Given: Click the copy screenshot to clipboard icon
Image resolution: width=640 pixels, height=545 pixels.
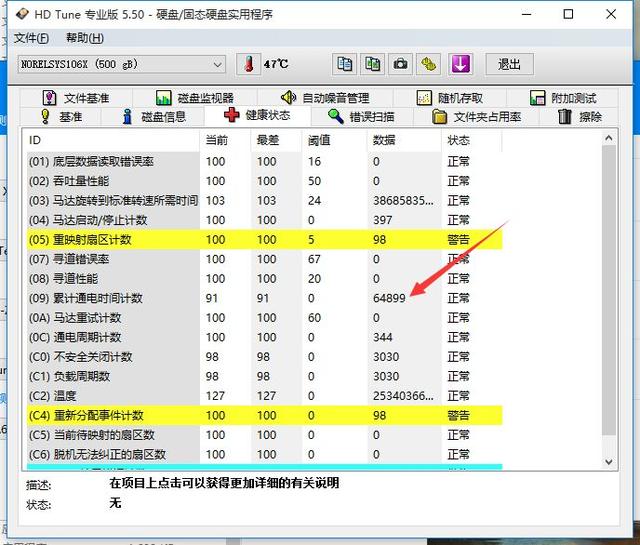Looking at the screenshot, I should coord(372,64).
